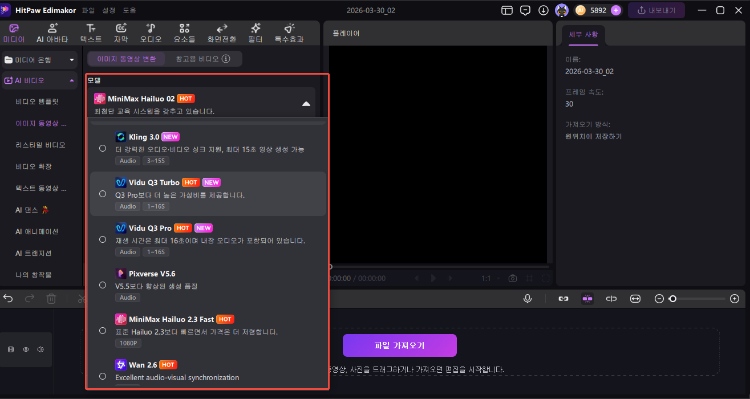Select the 세부 사항 details tab
750x399 pixels.
click(583, 34)
